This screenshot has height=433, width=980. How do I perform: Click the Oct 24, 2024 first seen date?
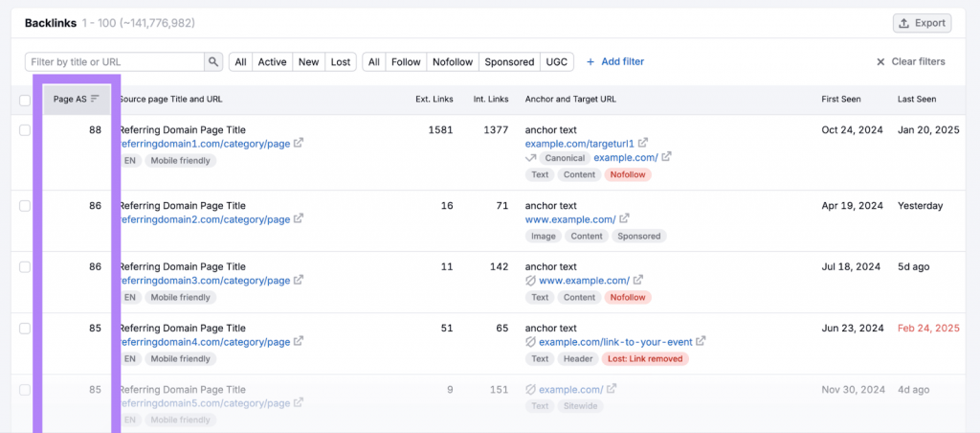click(853, 130)
